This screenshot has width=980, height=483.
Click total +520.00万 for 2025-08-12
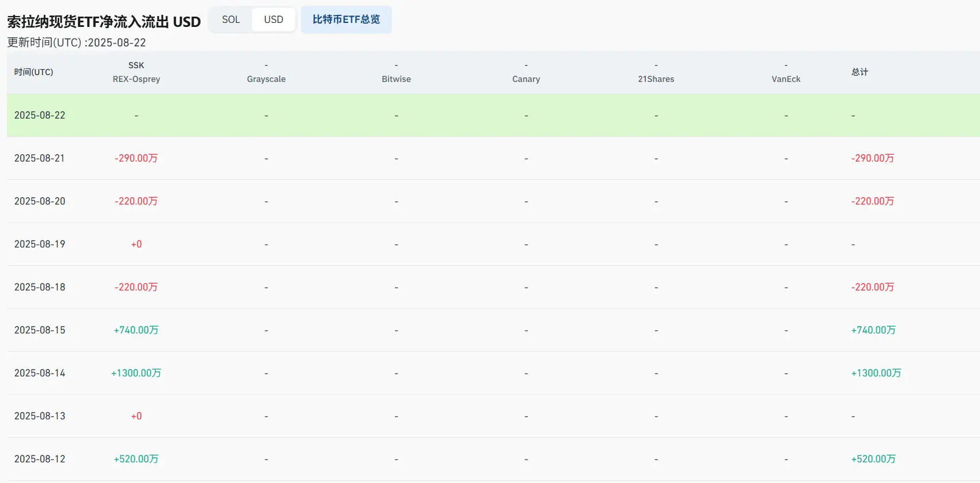tap(873, 459)
